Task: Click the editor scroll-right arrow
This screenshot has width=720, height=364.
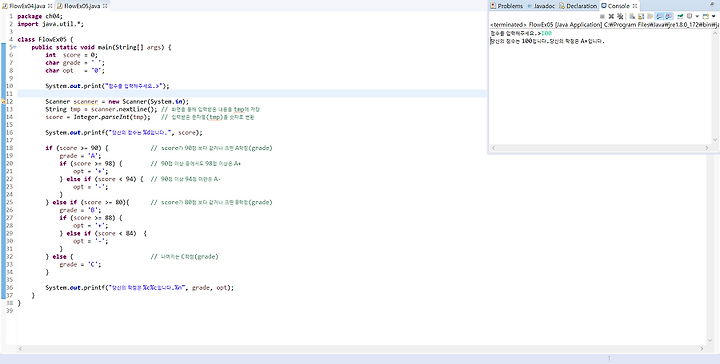Action: tap(702, 349)
